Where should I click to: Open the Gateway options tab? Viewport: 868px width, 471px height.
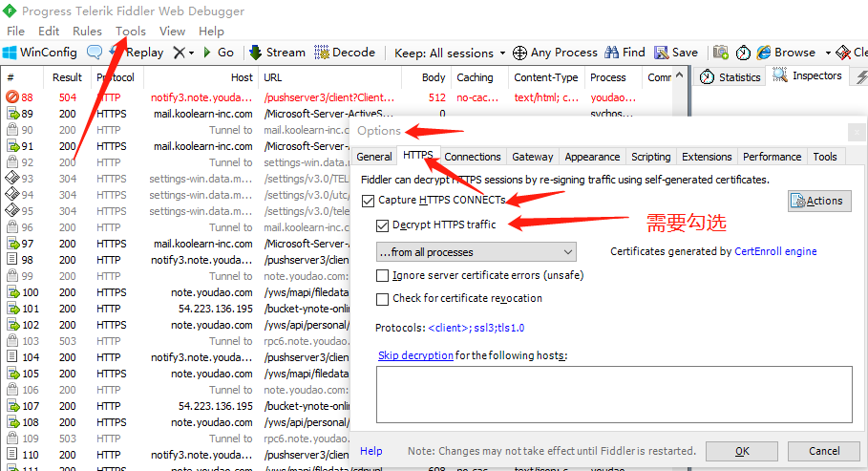click(x=533, y=157)
